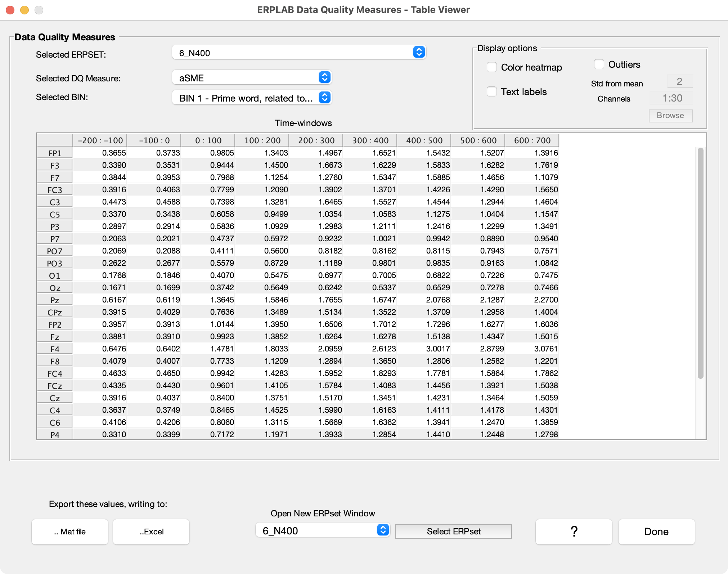Open the 6_N400 dropdown under Open New ERPset Window

point(323,530)
